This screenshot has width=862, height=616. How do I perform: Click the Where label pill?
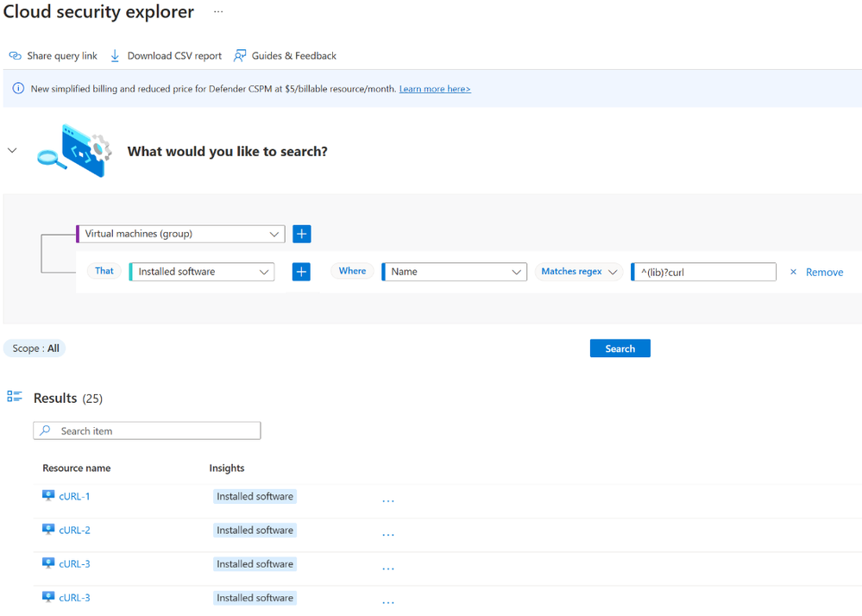[352, 271]
